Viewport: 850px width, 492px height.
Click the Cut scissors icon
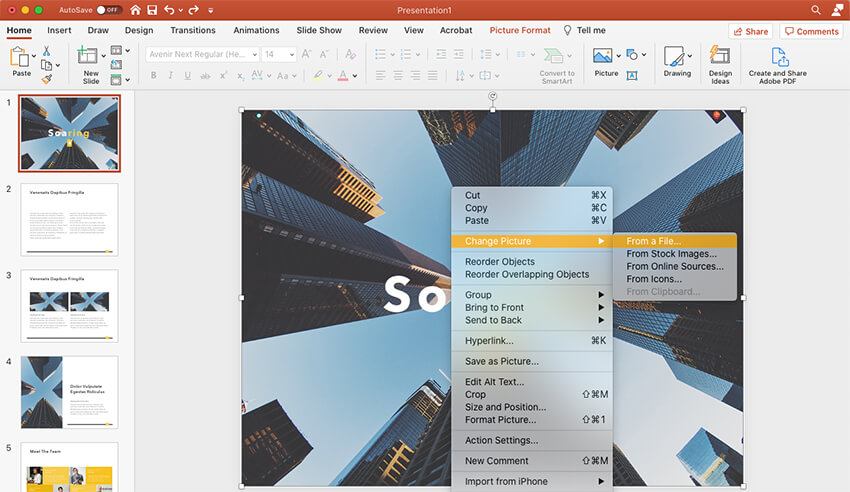tap(47, 51)
